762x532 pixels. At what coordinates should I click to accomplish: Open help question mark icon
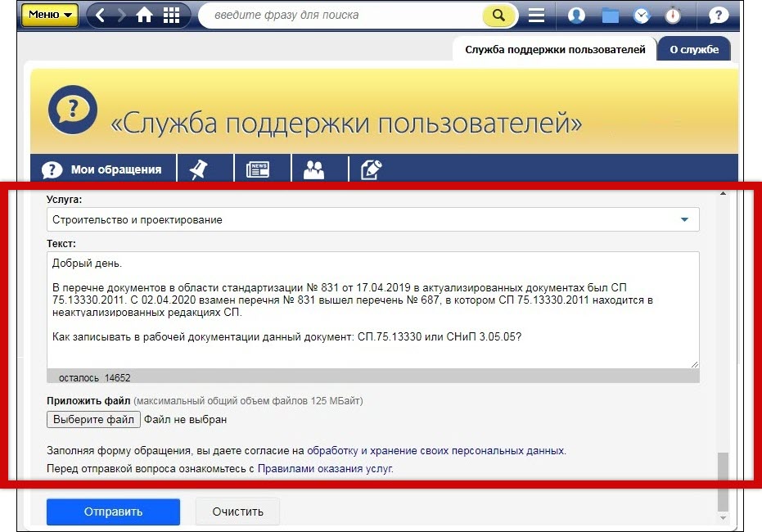pos(718,16)
